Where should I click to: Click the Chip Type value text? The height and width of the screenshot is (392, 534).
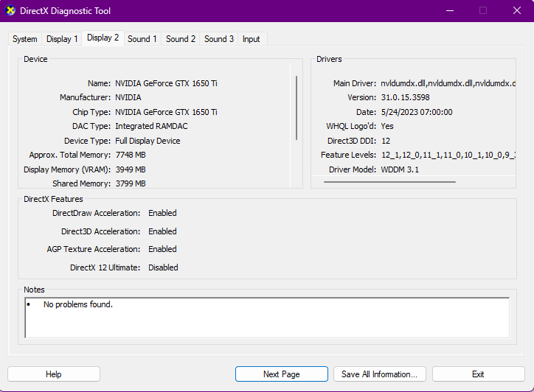tap(166, 112)
